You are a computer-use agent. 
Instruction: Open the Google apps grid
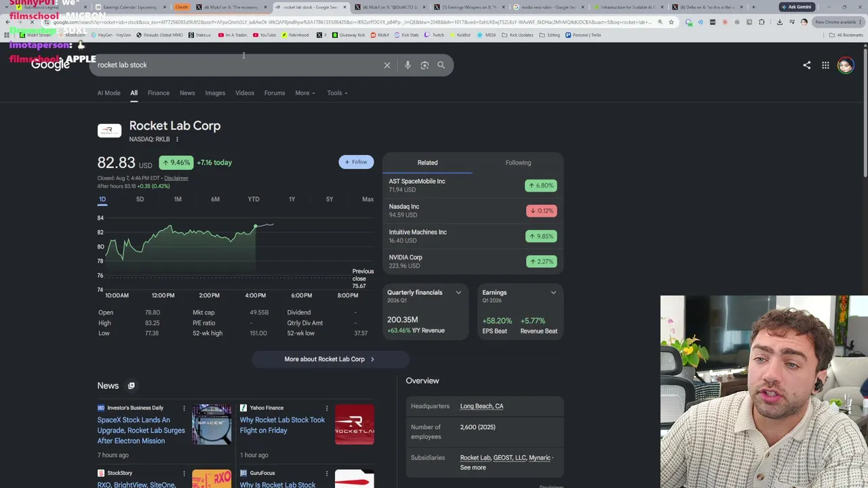click(x=825, y=65)
